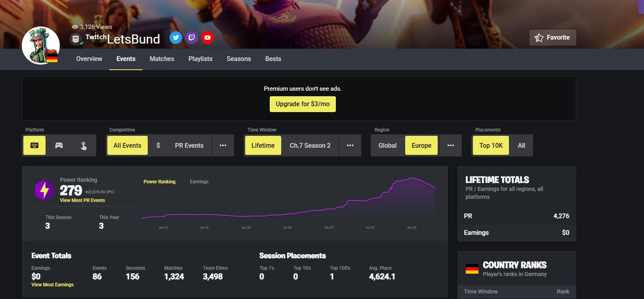644x299 pixels.
Task: Click the Time Window column header
Action: click(x=481, y=291)
